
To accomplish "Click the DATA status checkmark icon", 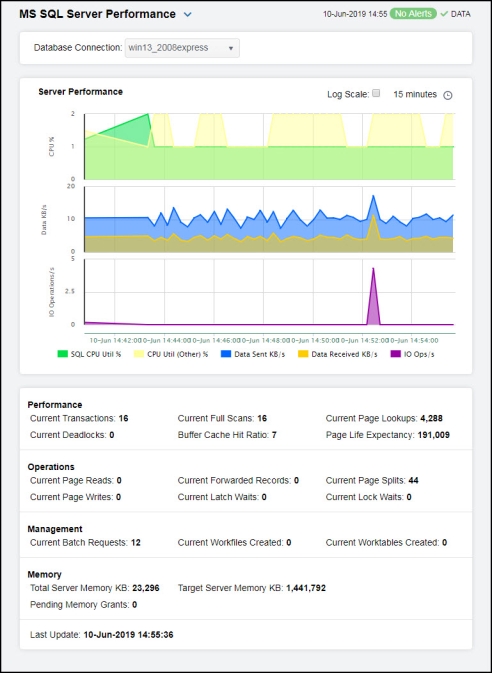I will click(x=444, y=14).
